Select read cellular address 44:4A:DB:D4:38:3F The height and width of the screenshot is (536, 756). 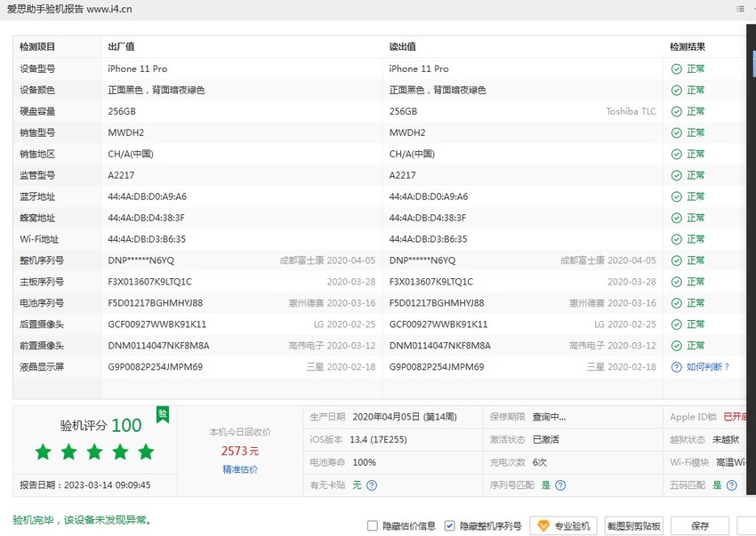coord(428,218)
